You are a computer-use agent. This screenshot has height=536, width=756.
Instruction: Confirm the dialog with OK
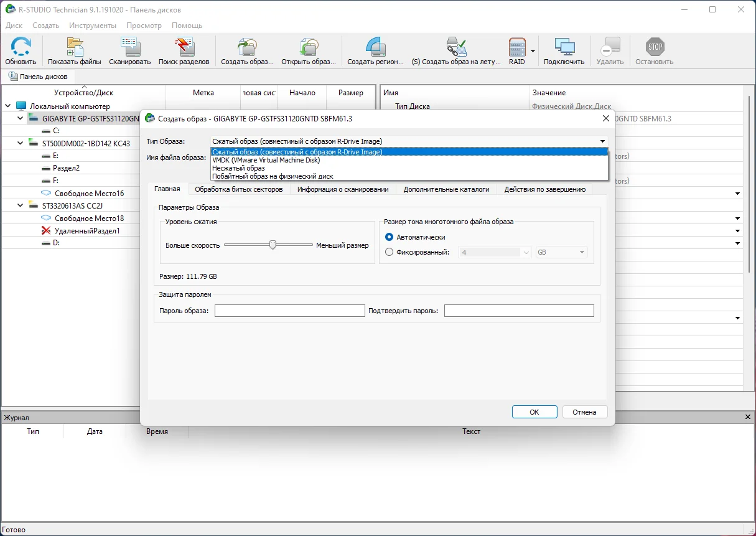tap(534, 412)
